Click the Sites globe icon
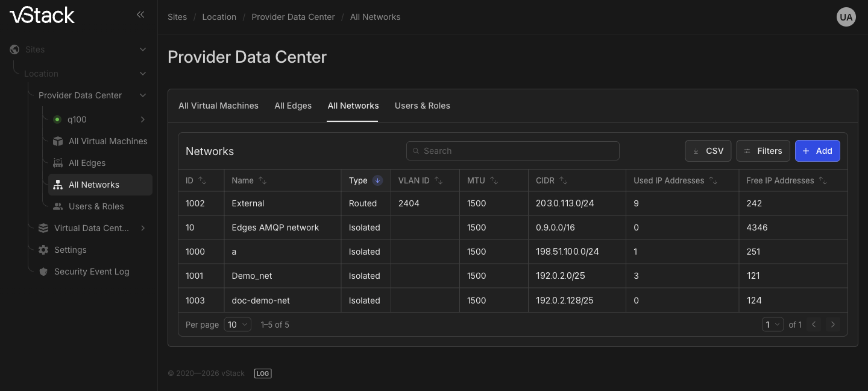868x391 pixels. [x=14, y=49]
